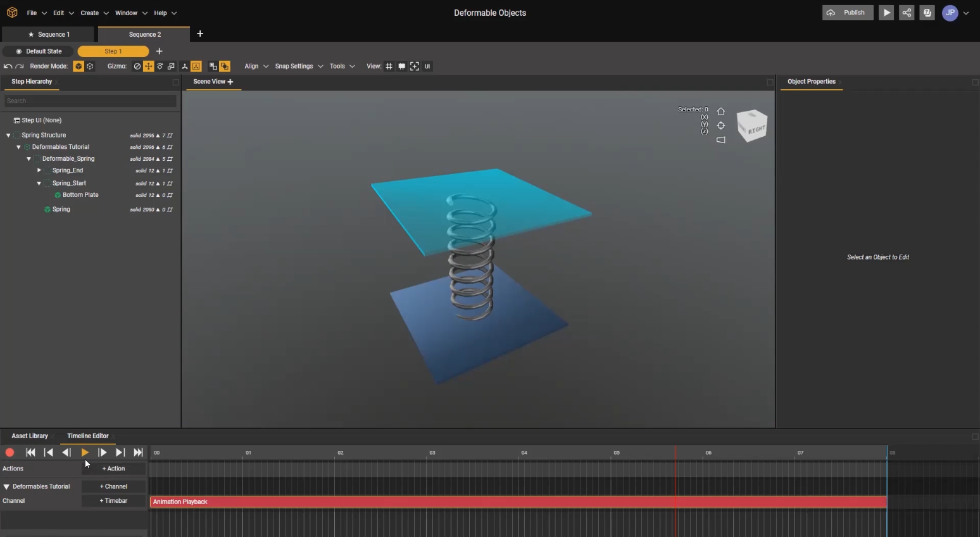Collapse the Deformable_Spring tree node

click(x=29, y=159)
